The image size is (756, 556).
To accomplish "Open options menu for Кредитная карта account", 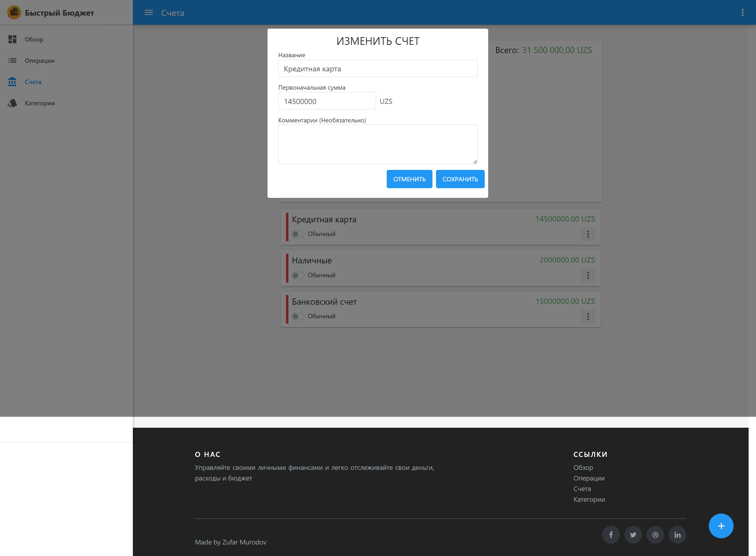I will point(588,234).
